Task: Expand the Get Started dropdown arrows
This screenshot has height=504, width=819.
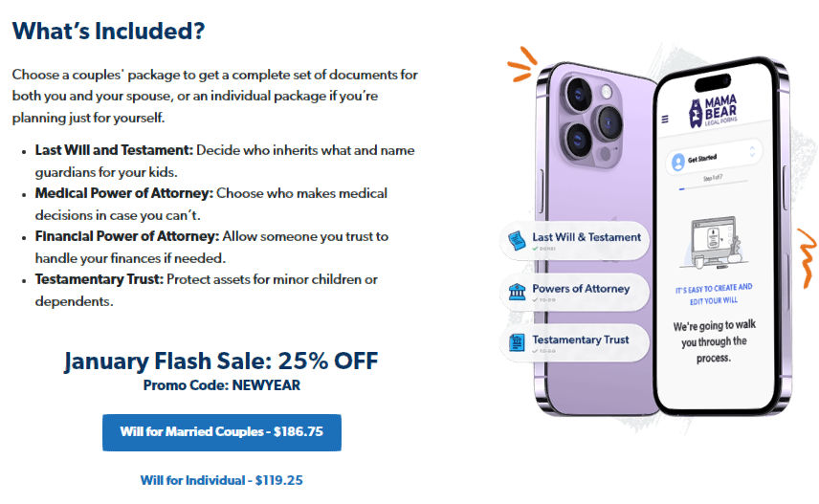Action: pos(751,152)
